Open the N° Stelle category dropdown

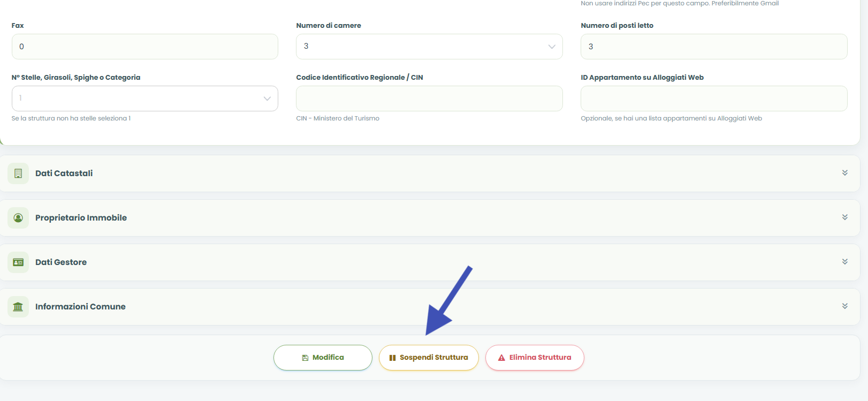pos(145,99)
